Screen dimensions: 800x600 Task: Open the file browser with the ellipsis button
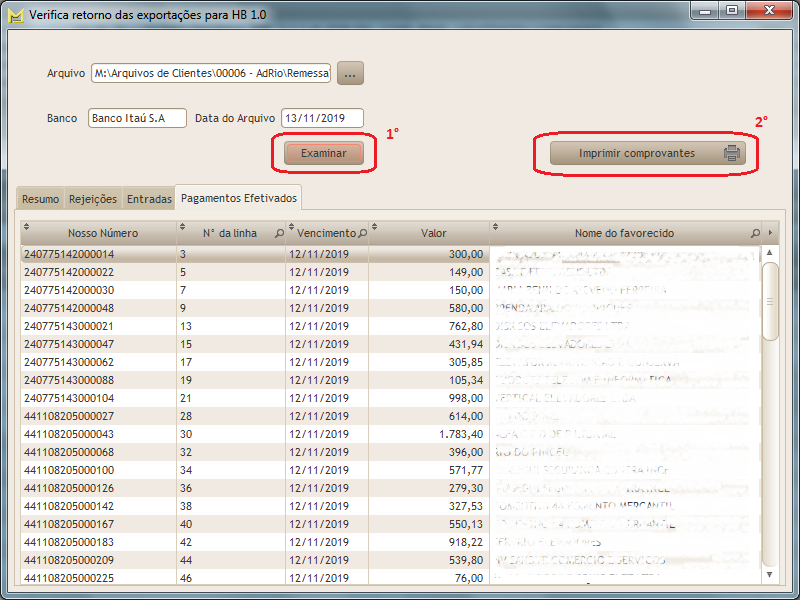point(350,73)
